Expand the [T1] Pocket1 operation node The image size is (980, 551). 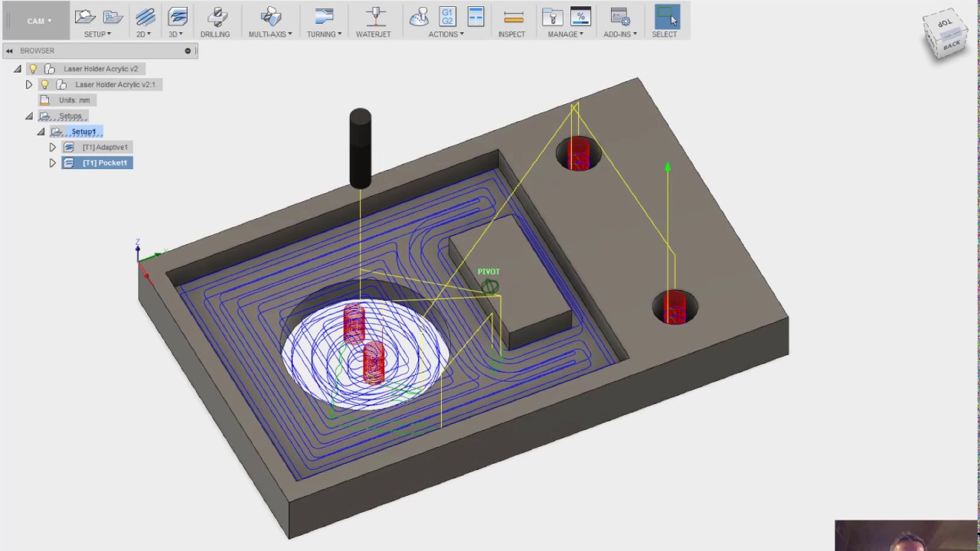click(x=53, y=163)
